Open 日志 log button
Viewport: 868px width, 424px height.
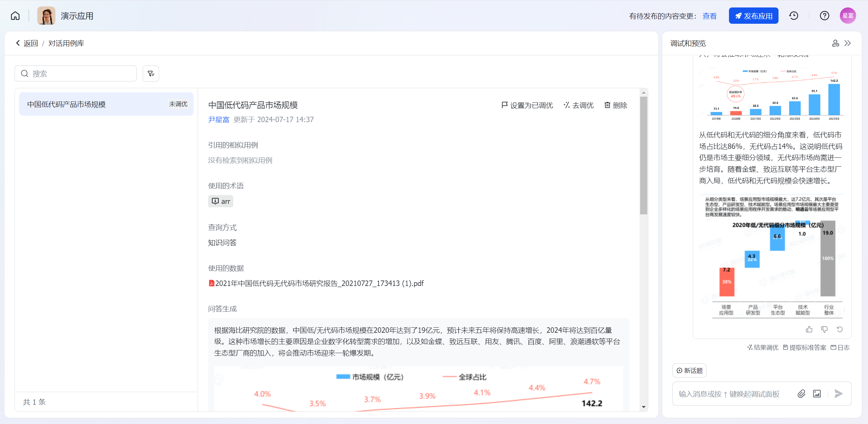click(x=840, y=347)
